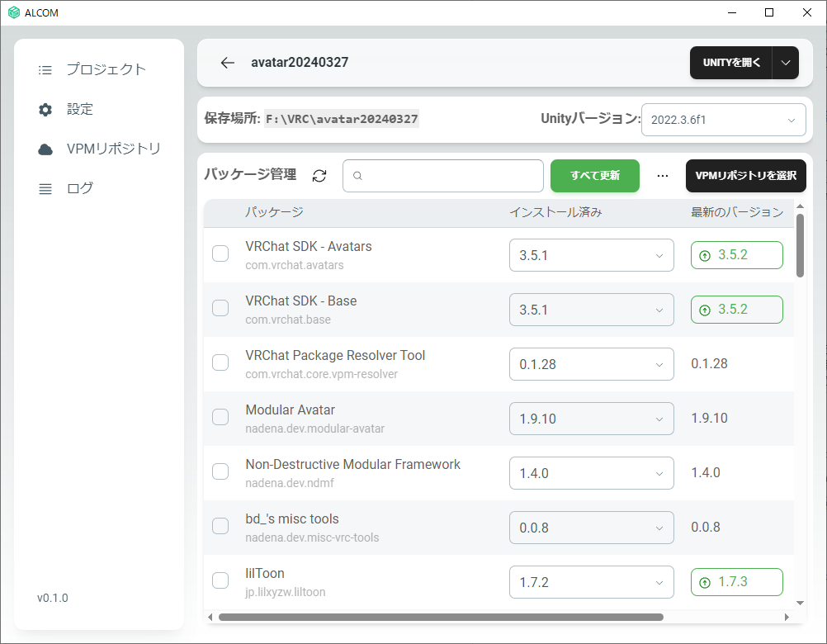Open version dropdown 1.4.0 for NDMF
This screenshot has width=827, height=644.
coord(591,473)
